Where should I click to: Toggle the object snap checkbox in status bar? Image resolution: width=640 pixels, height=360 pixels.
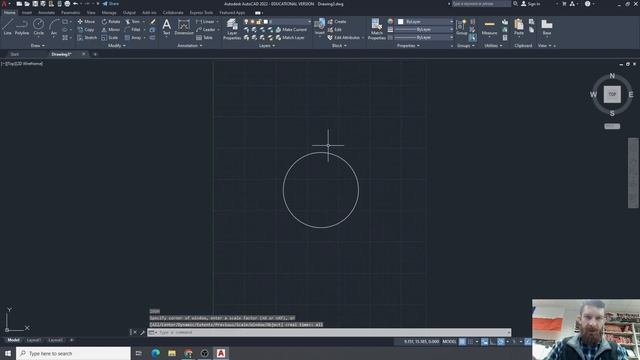pyautogui.click(x=528, y=342)
